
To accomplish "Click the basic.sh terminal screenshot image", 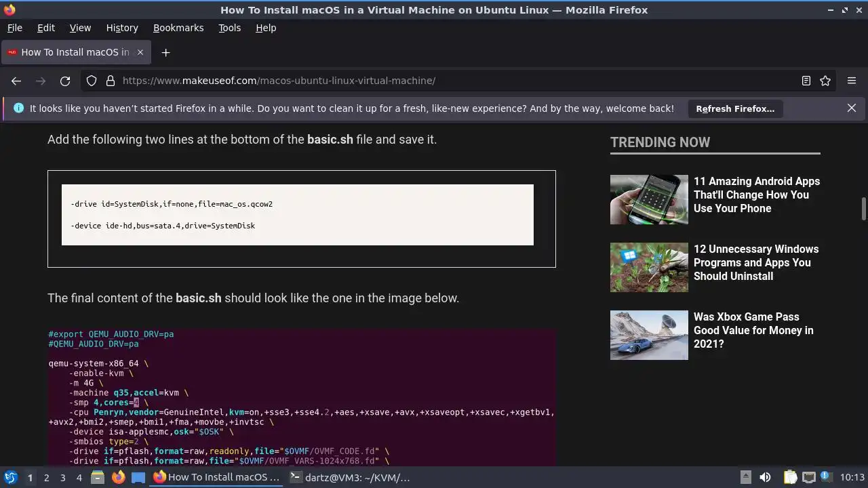I will click(x=302, y=398).
